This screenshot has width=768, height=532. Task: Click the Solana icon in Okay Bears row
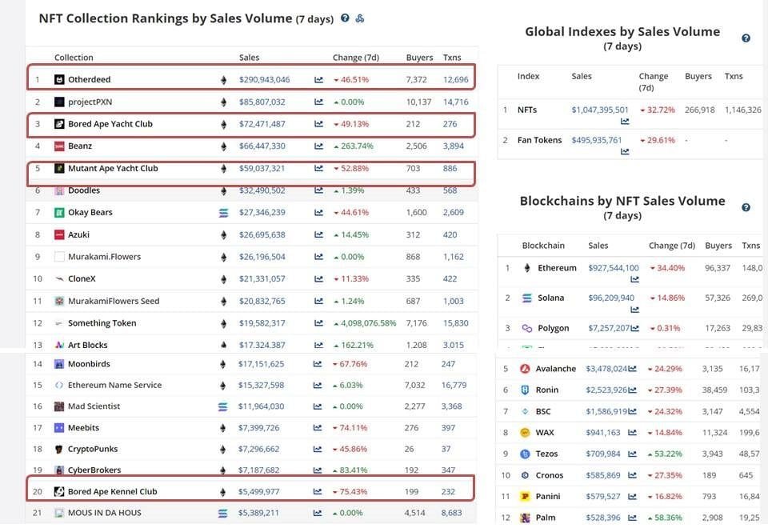point(223,213)
